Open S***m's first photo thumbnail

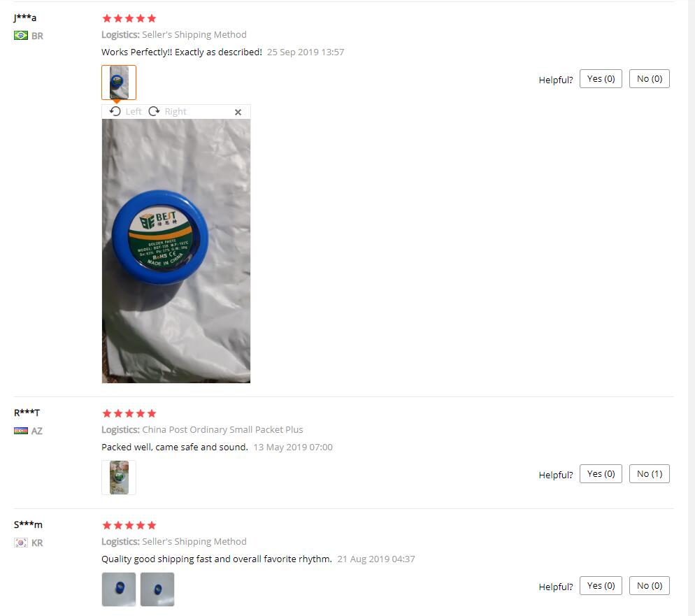tap(119, 589)
